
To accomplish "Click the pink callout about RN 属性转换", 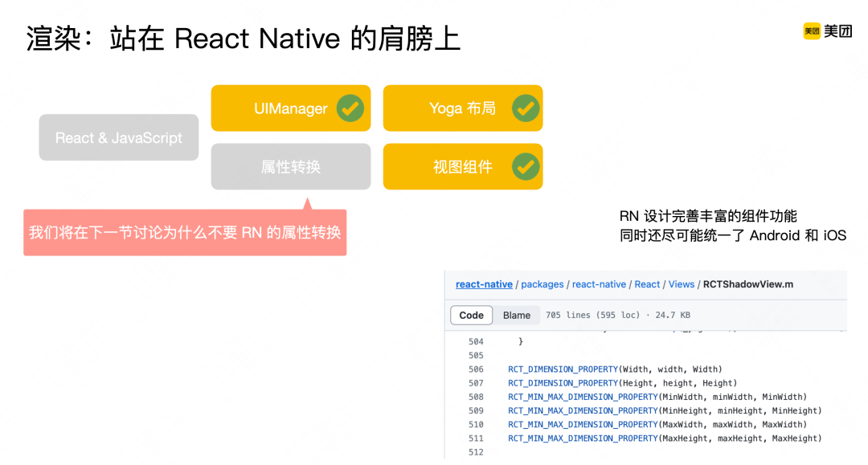I will point(185,232).
